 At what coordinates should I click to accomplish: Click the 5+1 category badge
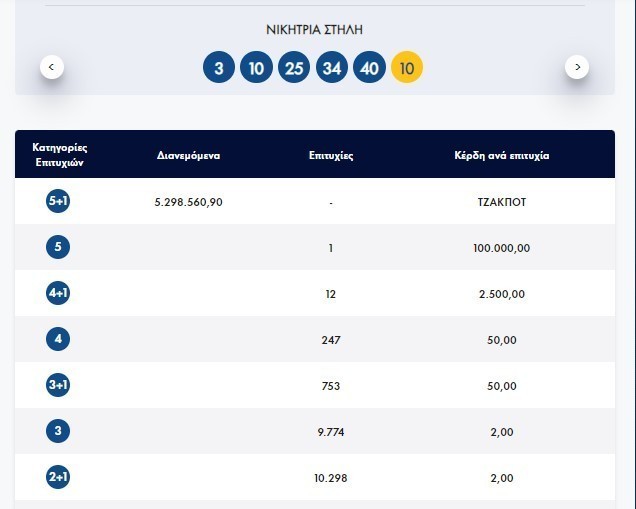(x=59, y=201)
